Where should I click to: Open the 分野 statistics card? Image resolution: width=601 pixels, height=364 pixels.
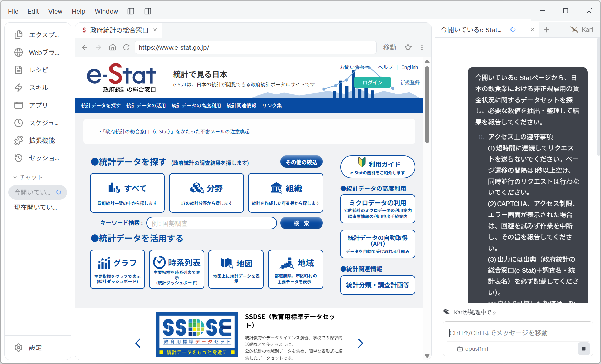click(x=206, y=193)
